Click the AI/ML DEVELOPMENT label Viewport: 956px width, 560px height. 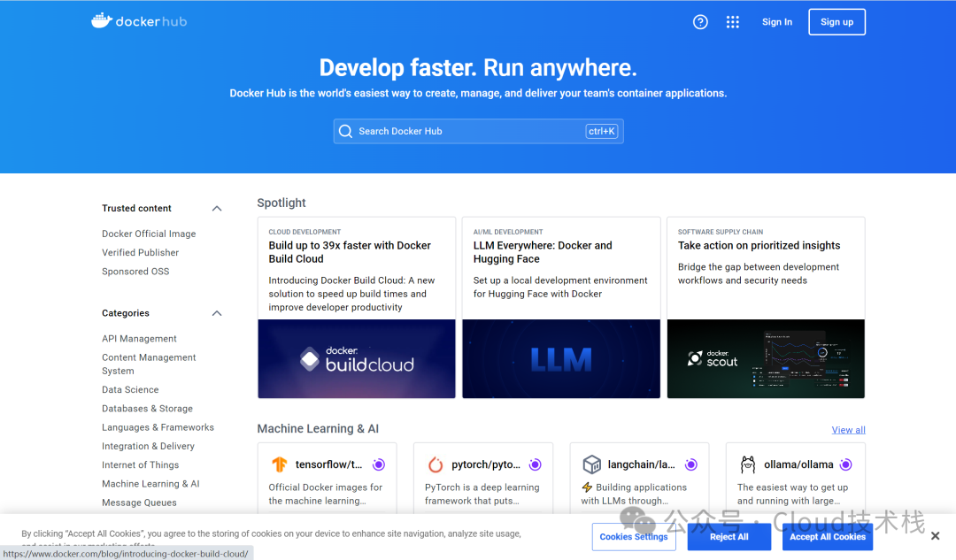point(508,232)
